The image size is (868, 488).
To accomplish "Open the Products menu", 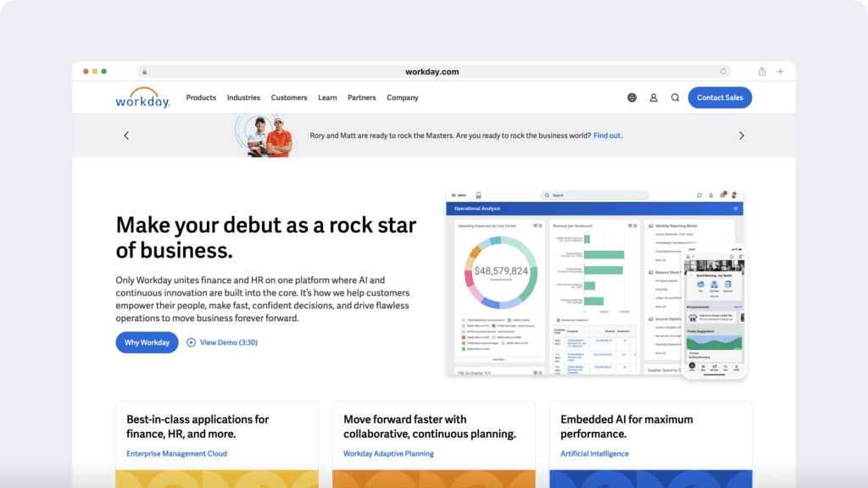I will pyautogui.click(x=201, y=97).
